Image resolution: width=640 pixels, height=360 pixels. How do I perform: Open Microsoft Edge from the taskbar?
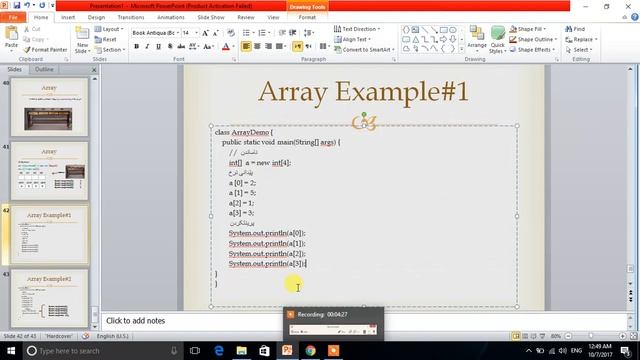point(219,351)
